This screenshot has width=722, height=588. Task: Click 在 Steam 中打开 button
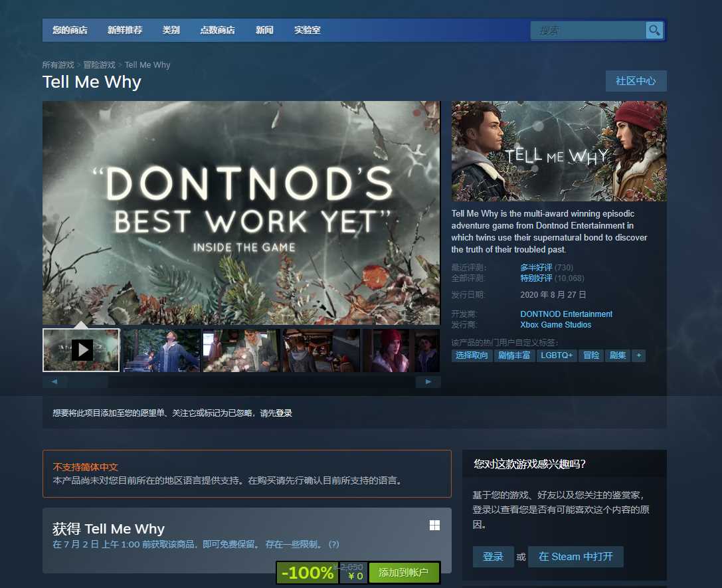(576, 557)
